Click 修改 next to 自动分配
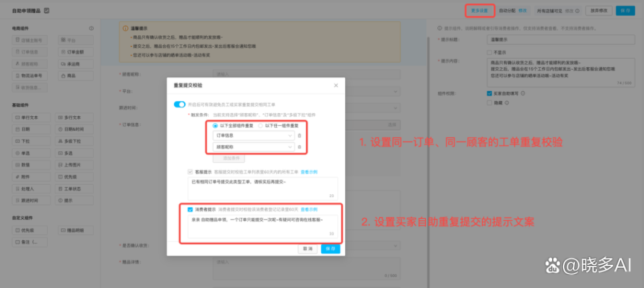This screenshot has height=288, width=644. click(523, 11)
